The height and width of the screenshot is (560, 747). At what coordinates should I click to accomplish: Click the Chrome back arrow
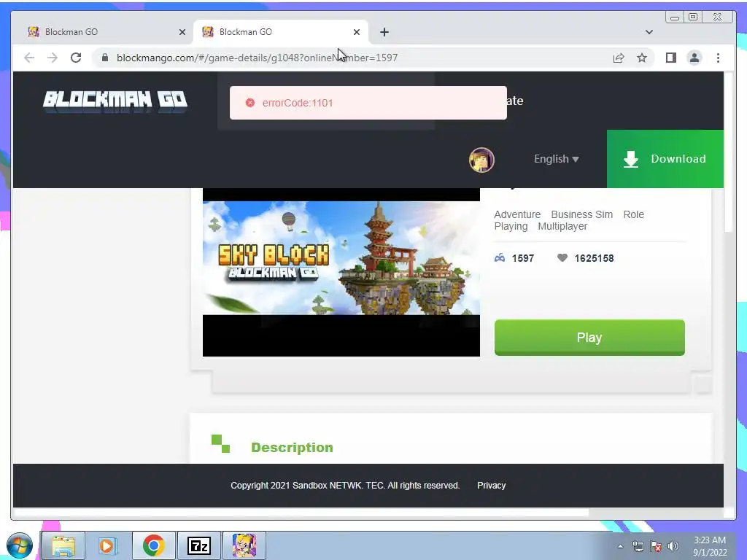29,58
